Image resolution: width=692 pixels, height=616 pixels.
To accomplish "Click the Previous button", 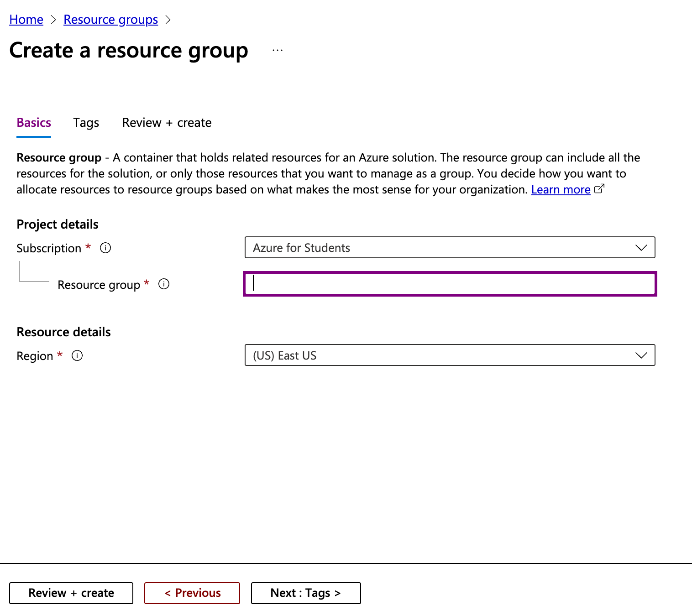I will tap(192, 593).
